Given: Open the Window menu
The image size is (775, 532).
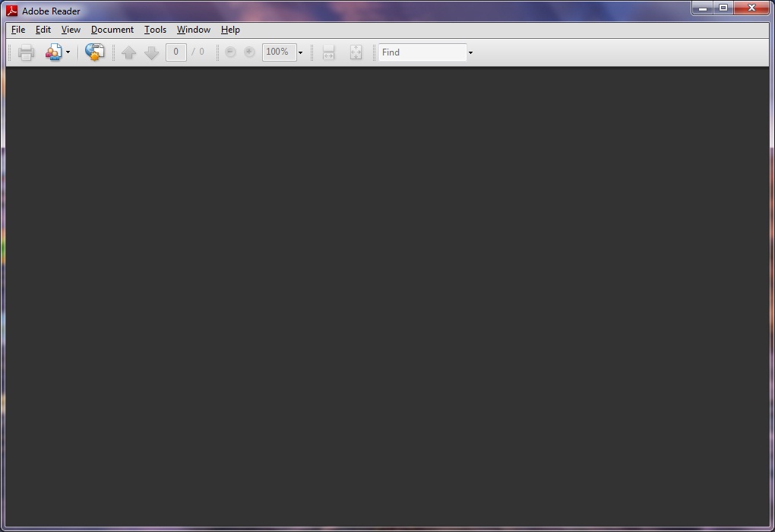Looking at the screenshot, I should [194, 30].
